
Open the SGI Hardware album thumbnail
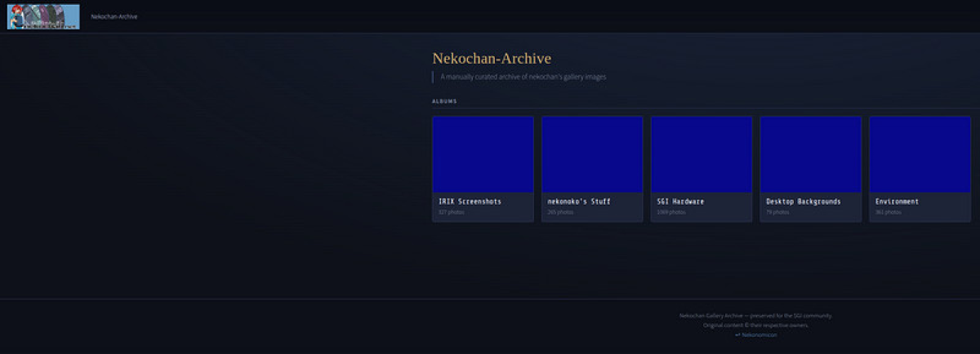coord(702,154)
